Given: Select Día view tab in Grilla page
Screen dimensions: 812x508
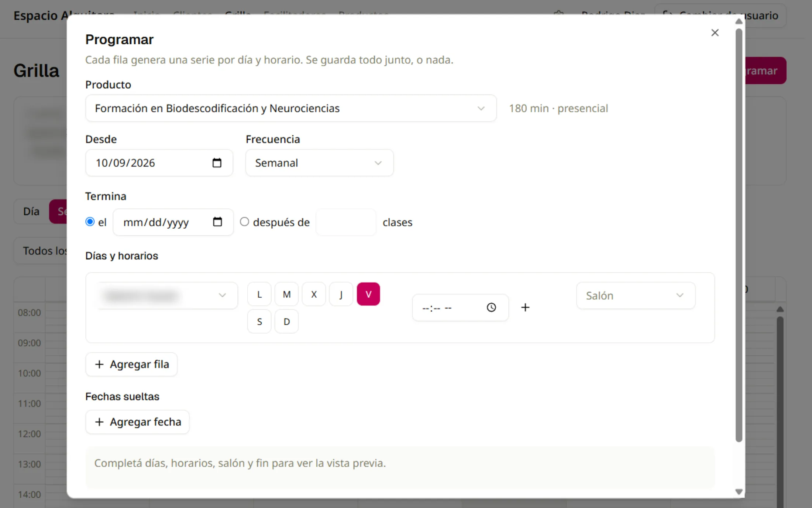Looking at the screenshot, I should tap(31, 211).
